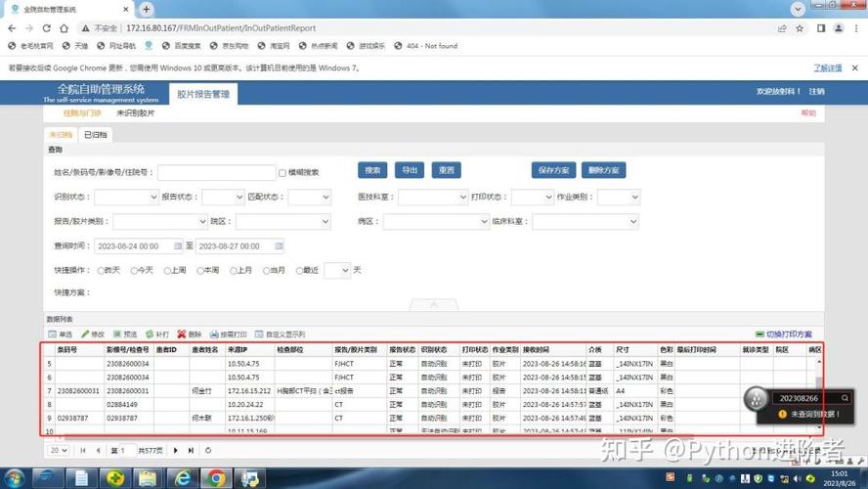
Task: Enable the 模糊搜索 fuzzy search checkbox
Action: tap(282, 173)
